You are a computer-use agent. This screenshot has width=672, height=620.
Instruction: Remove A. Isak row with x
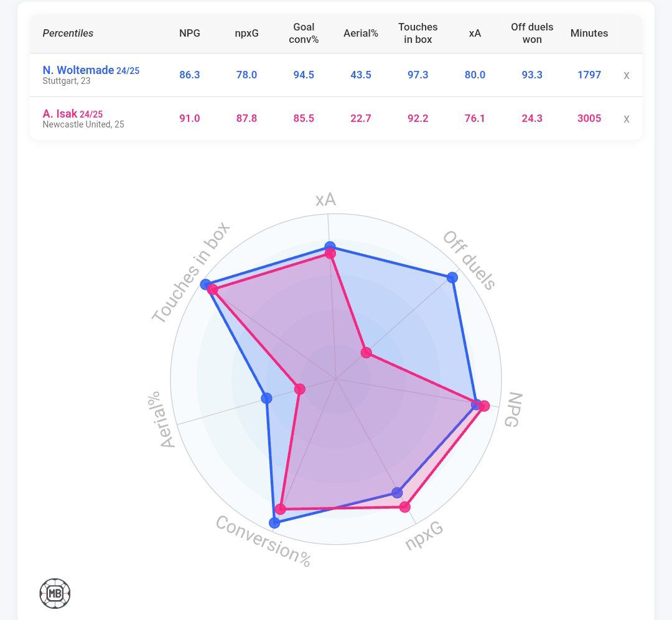coord(627,119)
